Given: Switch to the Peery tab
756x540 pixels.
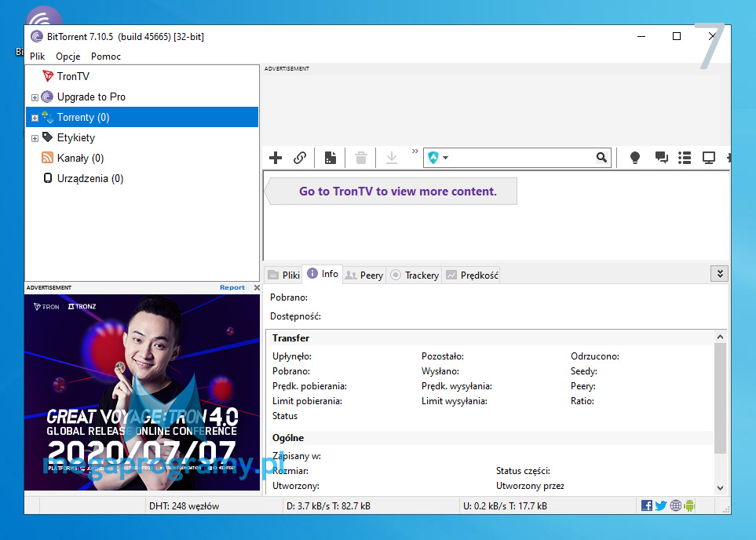Looking at the screenshot, I should [364, 275].
